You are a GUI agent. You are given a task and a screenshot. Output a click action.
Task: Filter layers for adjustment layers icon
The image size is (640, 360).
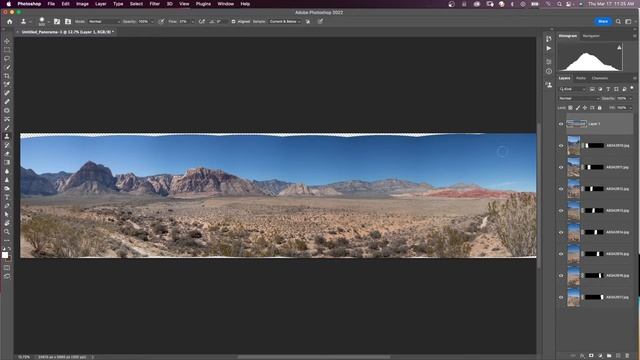600,89
